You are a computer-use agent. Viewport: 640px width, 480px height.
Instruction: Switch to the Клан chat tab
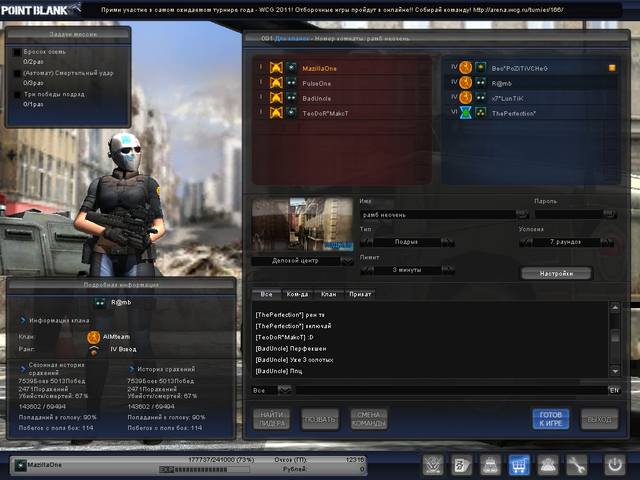[x=329, y=294]
